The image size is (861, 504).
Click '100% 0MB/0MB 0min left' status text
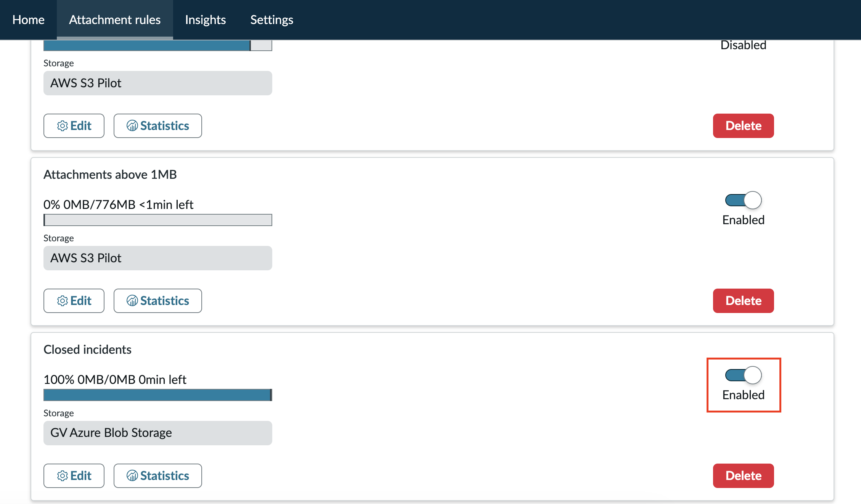coord(115,380)
